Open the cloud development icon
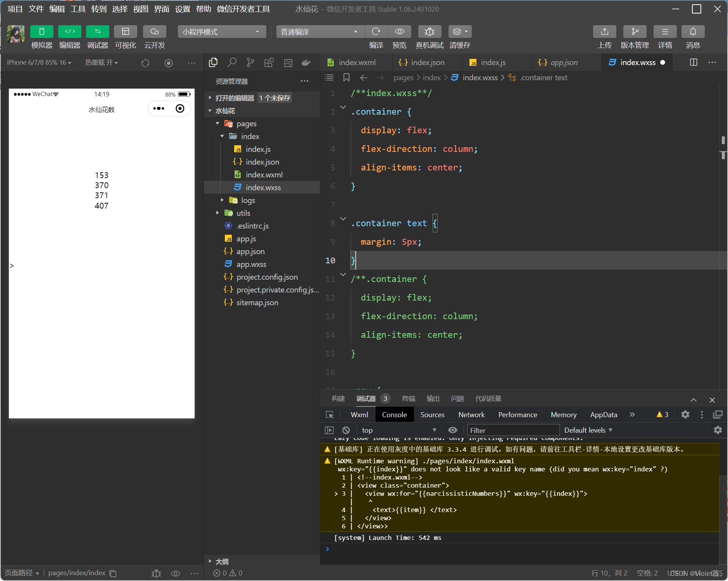The image size is (728, 581). 154,31
